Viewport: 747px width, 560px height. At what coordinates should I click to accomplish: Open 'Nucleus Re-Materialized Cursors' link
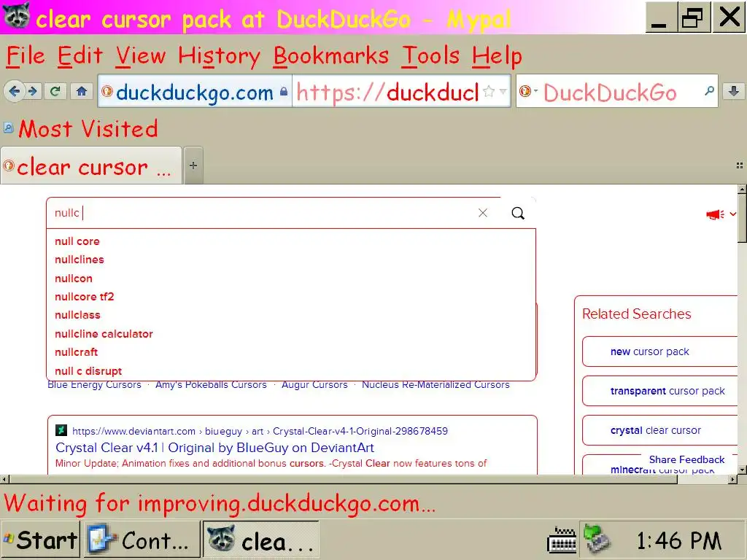point(436,384)
